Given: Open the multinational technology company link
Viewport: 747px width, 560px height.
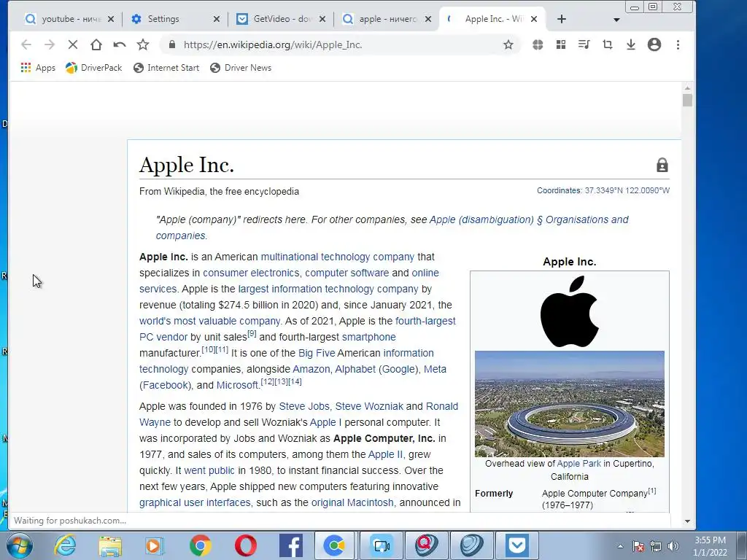Looking at the screenshot, I should (x=337, y=257).
